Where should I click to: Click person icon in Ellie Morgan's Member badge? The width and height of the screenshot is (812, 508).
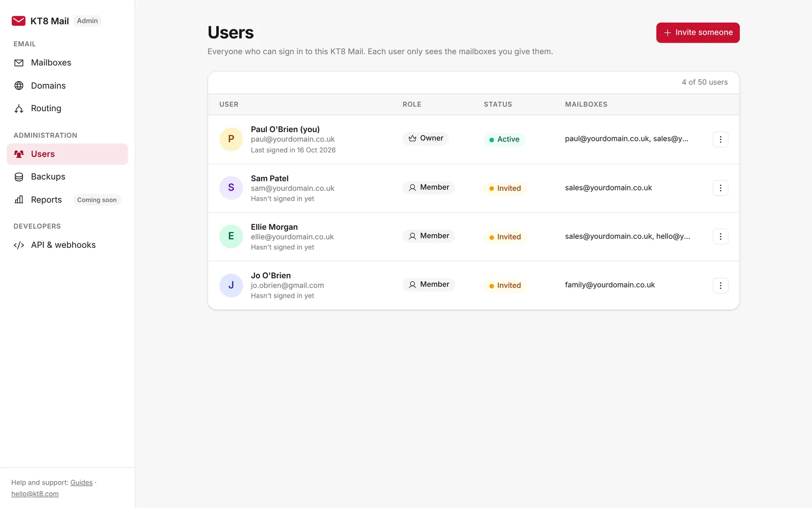tap(413, 236)
